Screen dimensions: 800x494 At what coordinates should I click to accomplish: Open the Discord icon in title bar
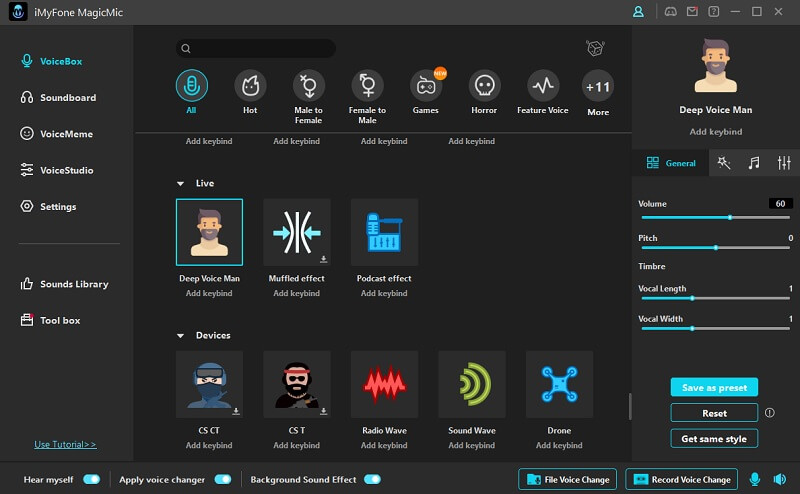pos(670,12)
